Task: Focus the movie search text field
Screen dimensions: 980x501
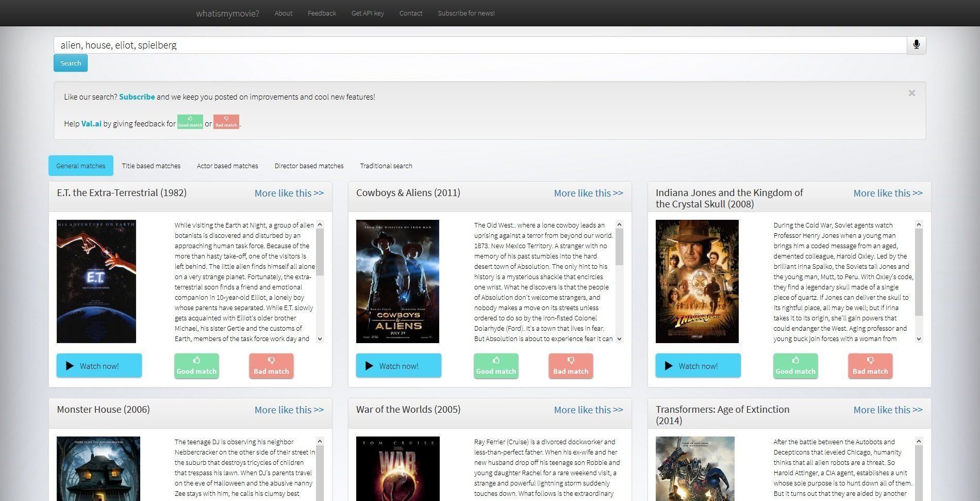Action: coord(480,45)
